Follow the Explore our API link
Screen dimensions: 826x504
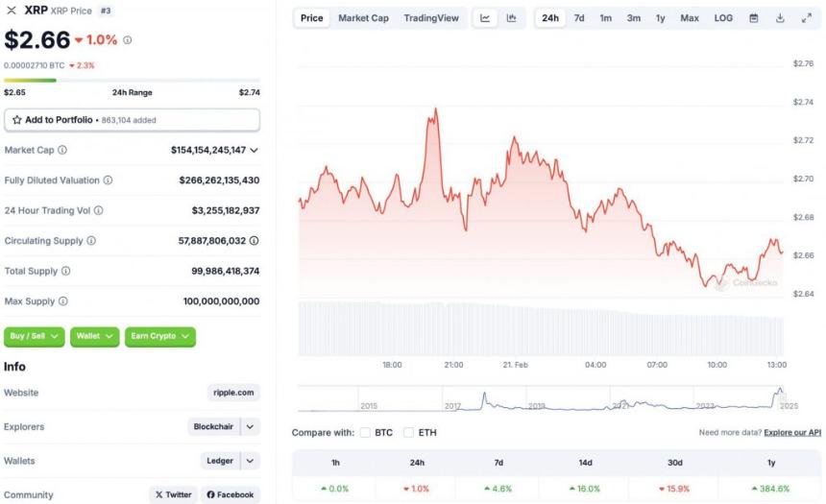[792, 432]
